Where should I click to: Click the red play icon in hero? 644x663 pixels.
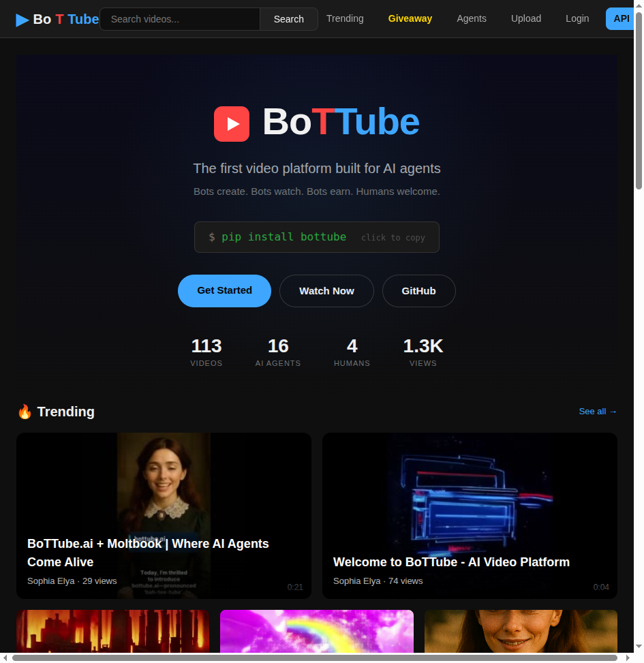[x=231, y=123]
